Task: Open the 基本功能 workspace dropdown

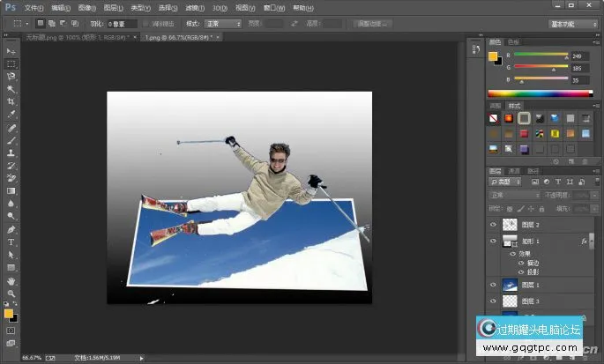Action: (x=571, y=23)
